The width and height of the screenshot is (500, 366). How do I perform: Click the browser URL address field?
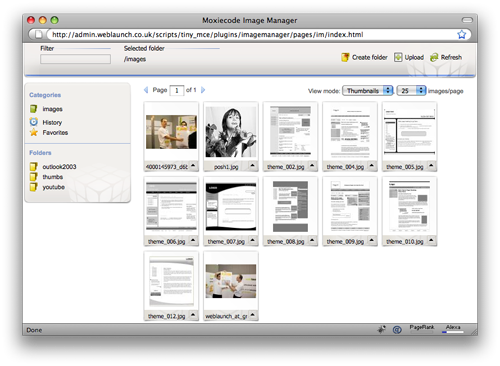pos(250,34)
